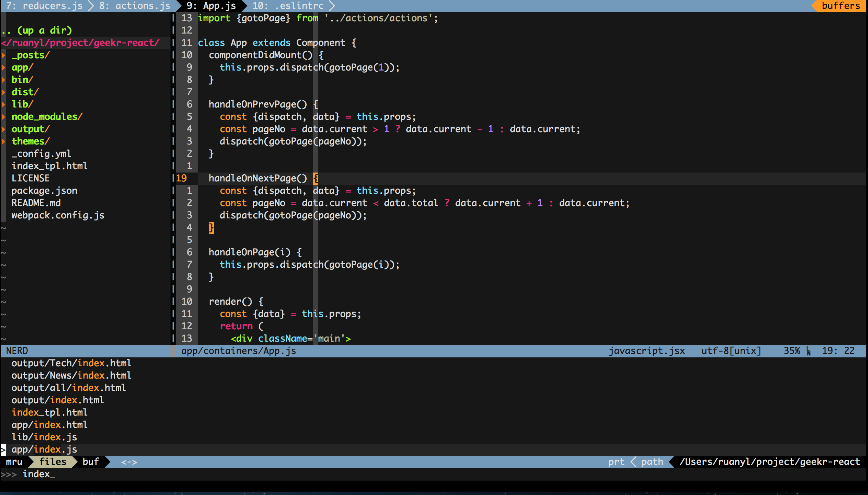The height and width of the screenshot is (495, 868).
Task: Select app/index.js search result
Action: (44, 449)
